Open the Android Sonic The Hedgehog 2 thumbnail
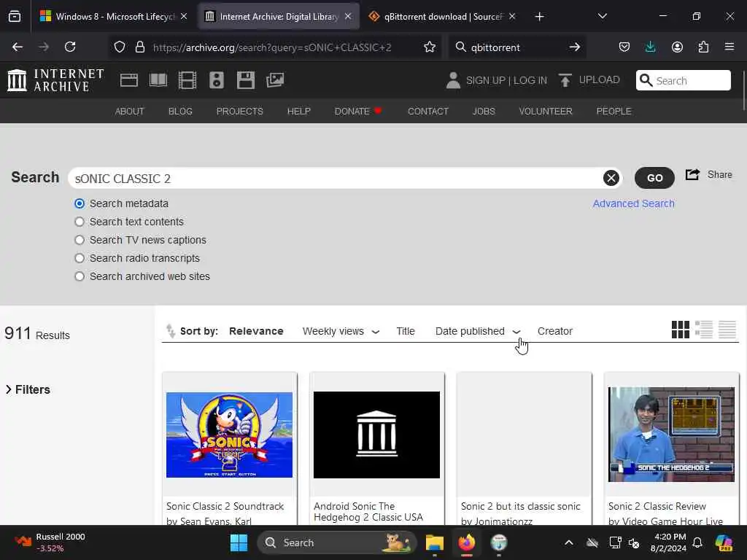 [376, 435]
